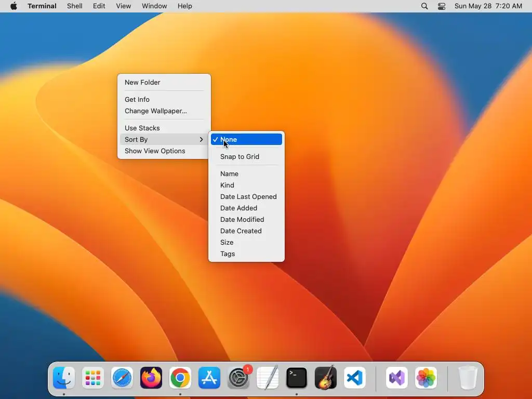Select None sort option
The width and height of the screenshot is (532, 399).
pyautogui.click(x=246, y=139)
